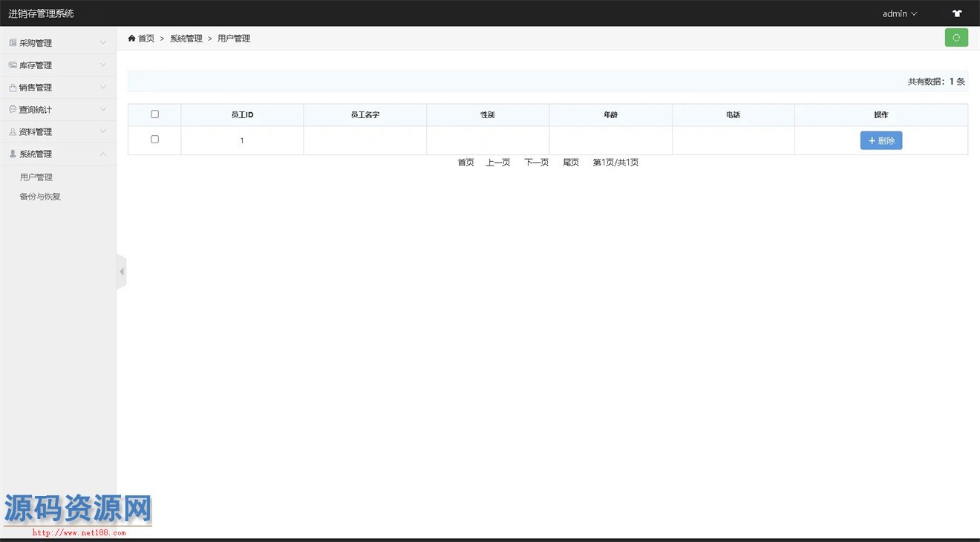Image resolution: width=980 pixels, height=542 pixels.
Task: Collapse 系统管理 with its chevron
Action: [x=103, y=154]
